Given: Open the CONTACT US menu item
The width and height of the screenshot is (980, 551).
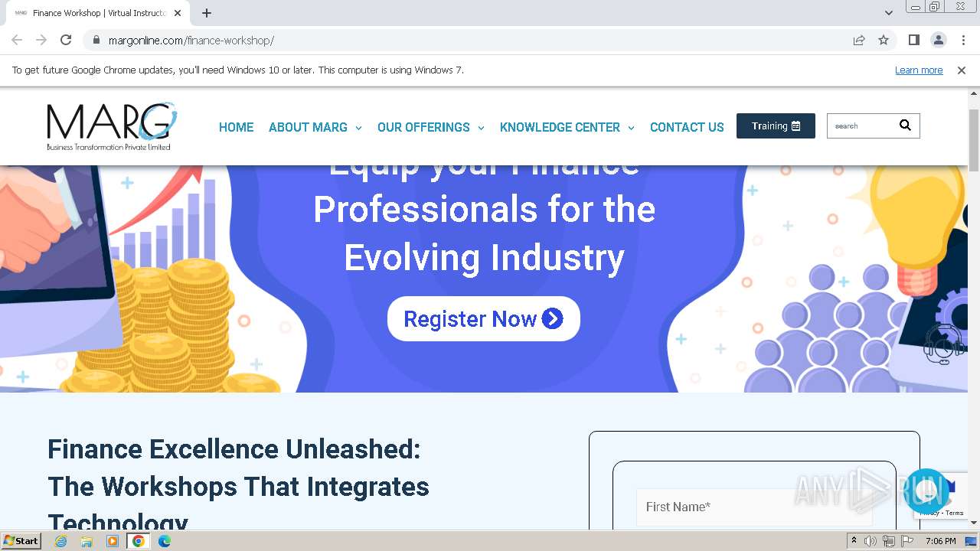Looking at the screenshot, I should 687,127.
